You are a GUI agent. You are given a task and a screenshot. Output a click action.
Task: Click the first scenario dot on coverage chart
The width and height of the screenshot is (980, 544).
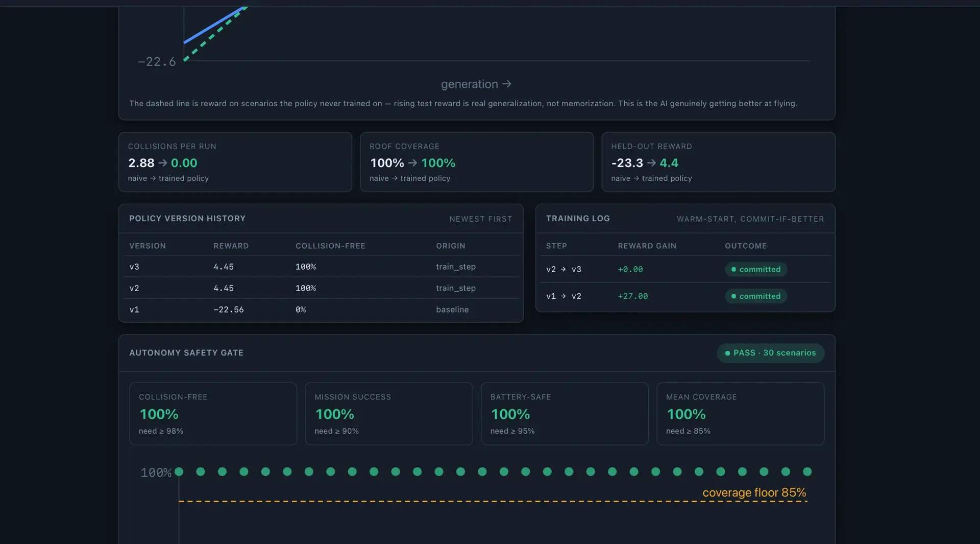(179, 471)
